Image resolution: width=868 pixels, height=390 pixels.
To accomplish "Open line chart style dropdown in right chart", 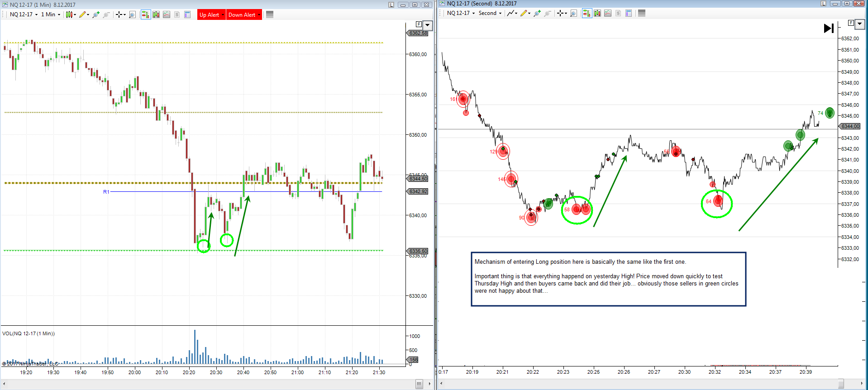I will (x=512, y=13).
